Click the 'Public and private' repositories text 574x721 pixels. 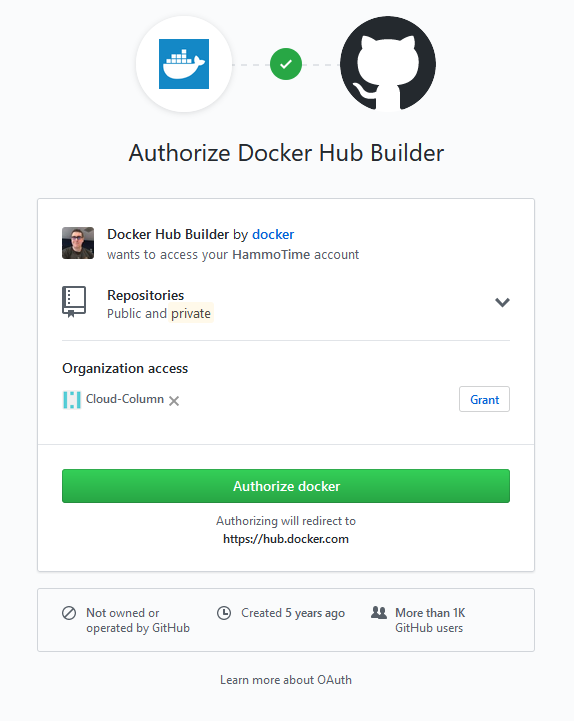pyautogui.click(x=159, y=314)
